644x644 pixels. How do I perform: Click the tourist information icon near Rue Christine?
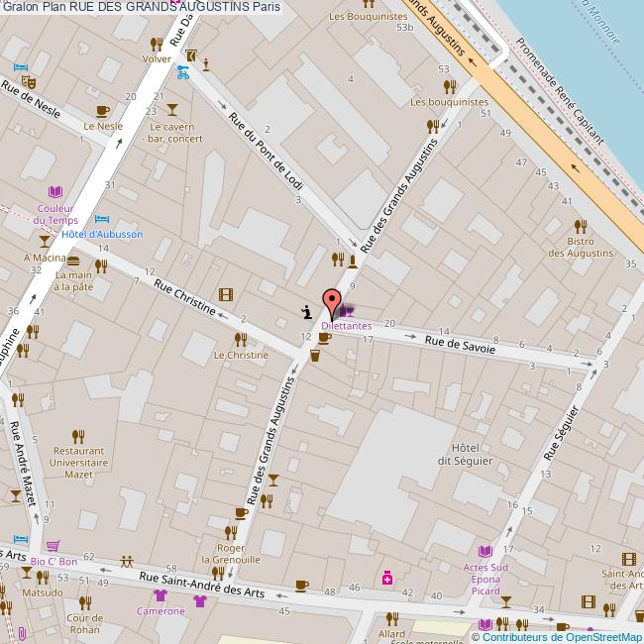pyautogui.click(x=307, y=312)
